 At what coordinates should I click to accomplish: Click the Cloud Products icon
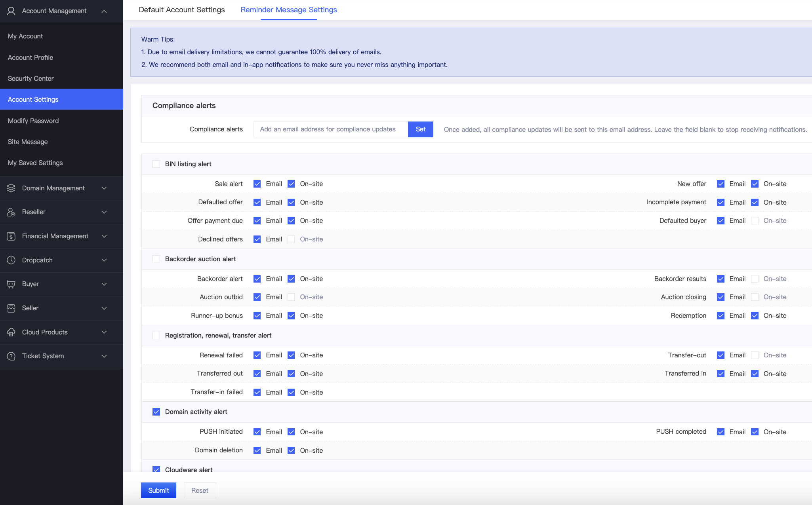click(x=11, y=332)
